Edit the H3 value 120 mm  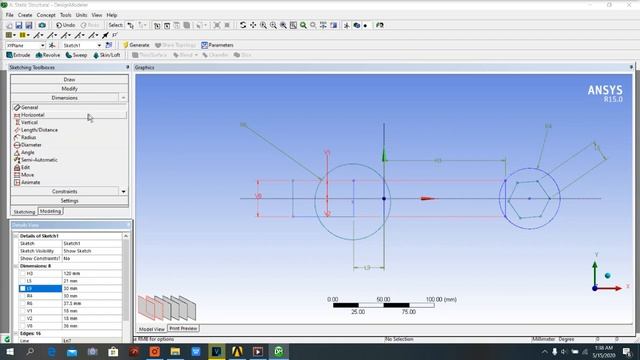[92, 273]
